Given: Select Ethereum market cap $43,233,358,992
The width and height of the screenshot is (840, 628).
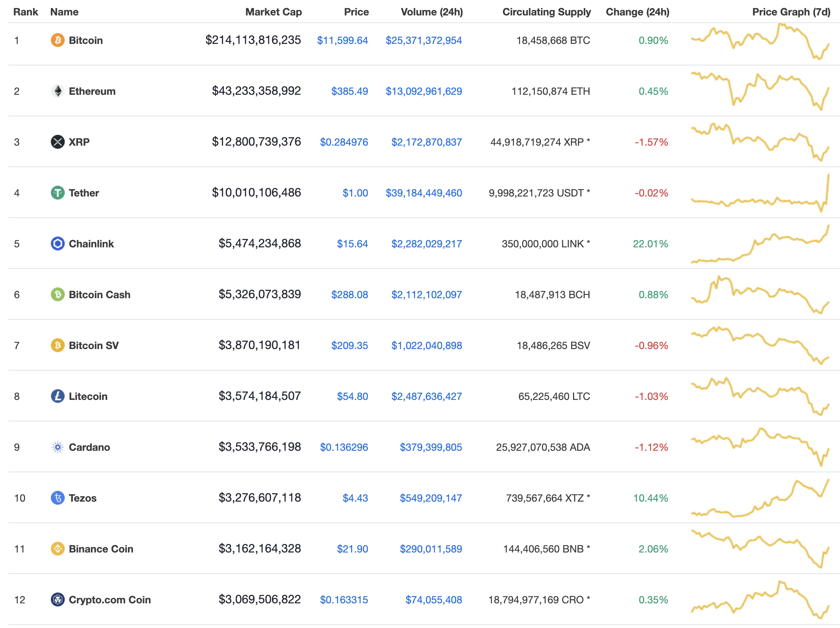Looking at the screenshot, I should click(256, 91).
